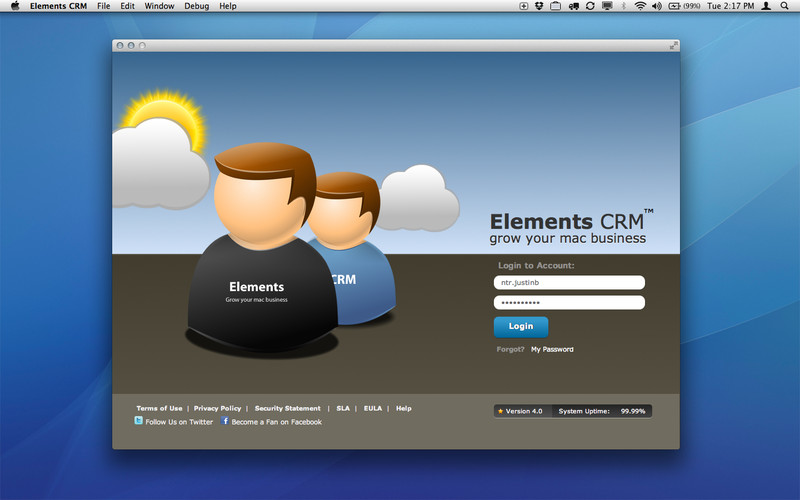Click Become a Fan on Facebook text
The height and width of the screenshot is (500, 800).
(277, 422)
